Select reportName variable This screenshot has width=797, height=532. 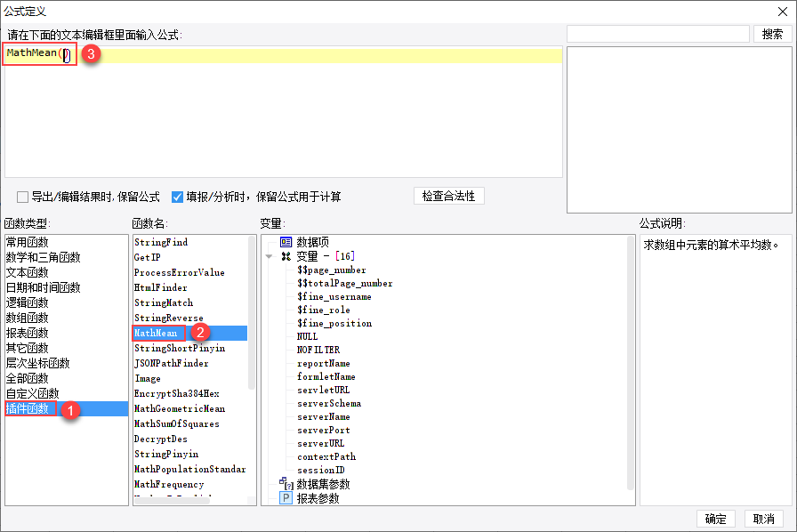click(x=323, y=363)
